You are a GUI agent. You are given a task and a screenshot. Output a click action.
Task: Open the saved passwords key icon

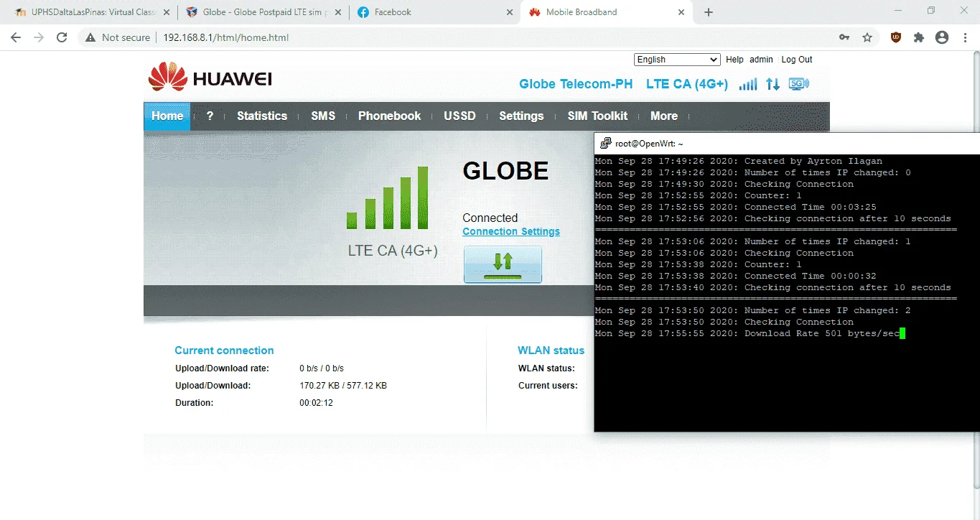pos(844,37)
